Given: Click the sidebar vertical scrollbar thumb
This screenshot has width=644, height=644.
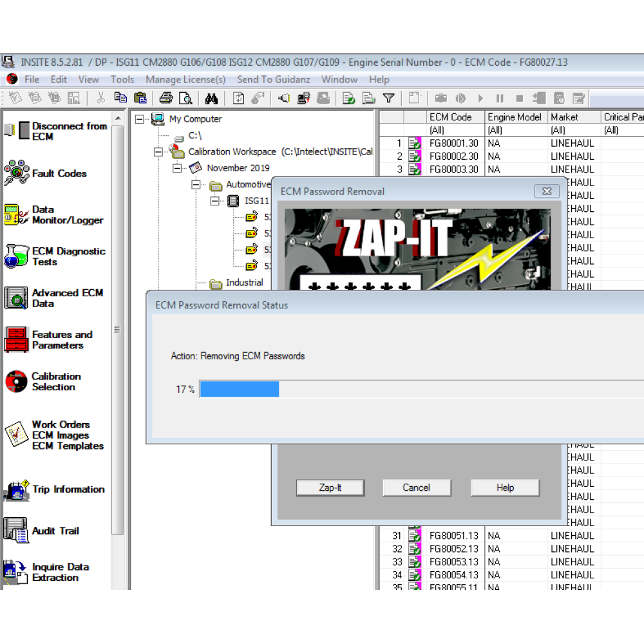Looking at the screenshot, I should (x=117, y=330).
